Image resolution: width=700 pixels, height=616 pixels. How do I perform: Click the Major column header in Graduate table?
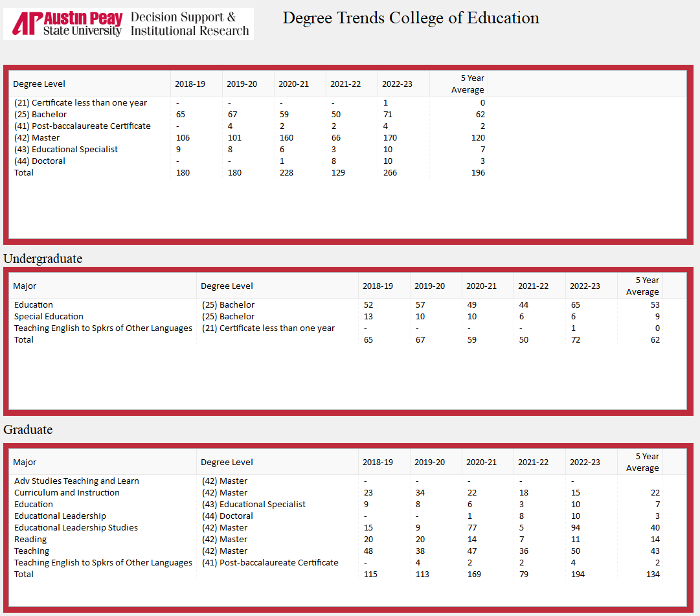tap(25, 462)
